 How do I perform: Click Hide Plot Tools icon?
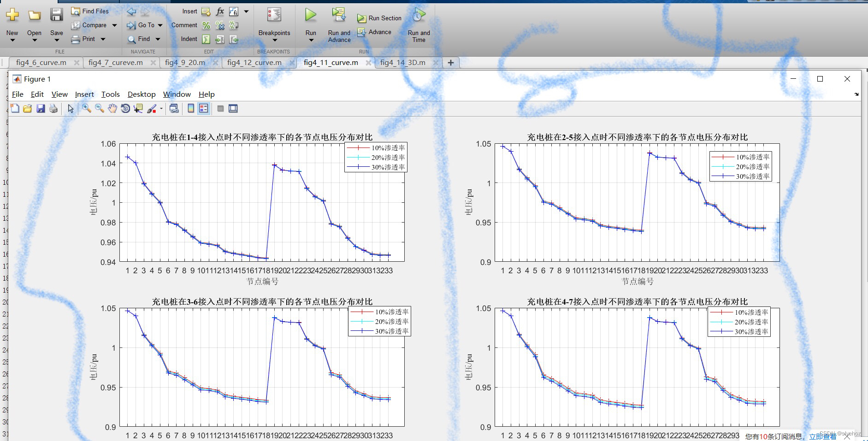click(x=220, y=108)
